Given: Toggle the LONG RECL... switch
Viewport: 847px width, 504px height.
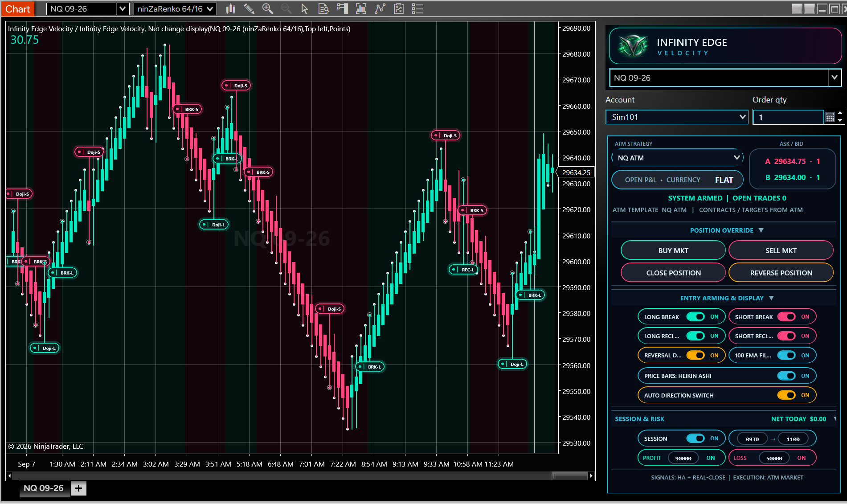Looking at the screenshot, I should [695, 336].
